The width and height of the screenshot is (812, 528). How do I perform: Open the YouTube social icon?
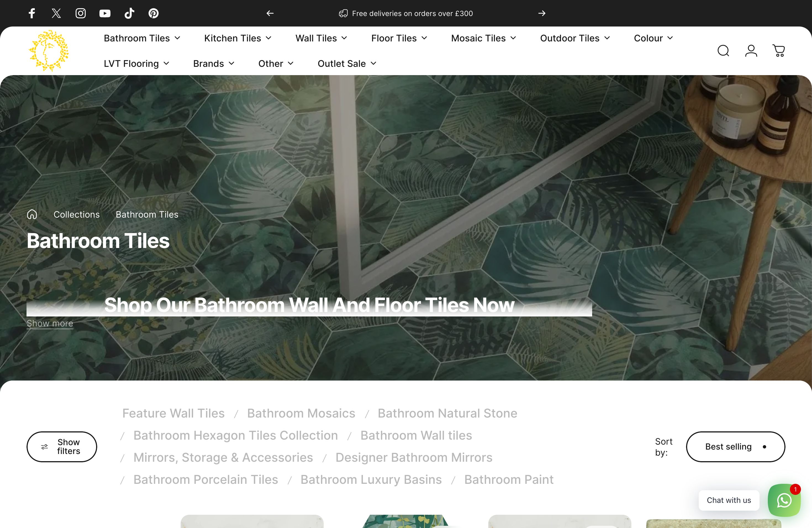[x=105, y=13]
